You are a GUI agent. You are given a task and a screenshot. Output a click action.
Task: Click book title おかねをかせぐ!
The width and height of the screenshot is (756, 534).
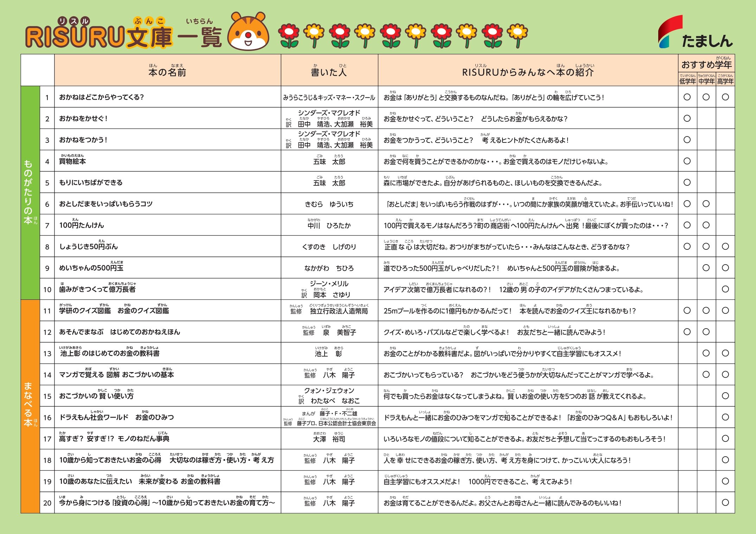83,119
